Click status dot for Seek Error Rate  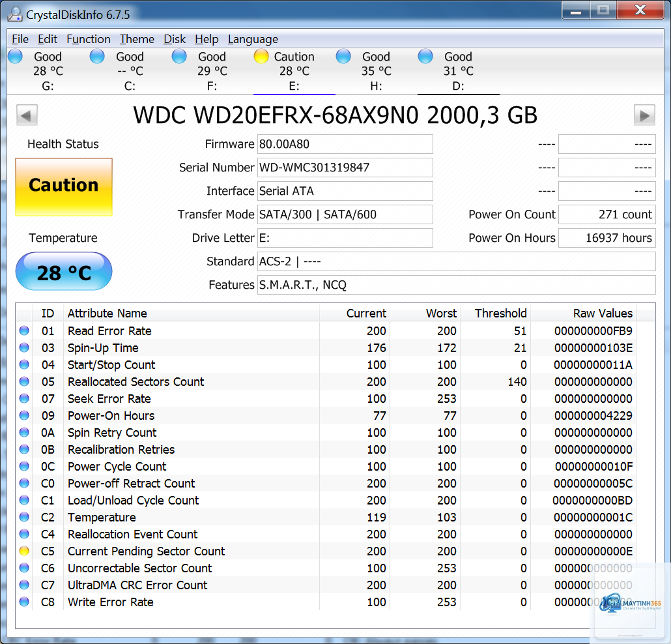coord(24,399)
